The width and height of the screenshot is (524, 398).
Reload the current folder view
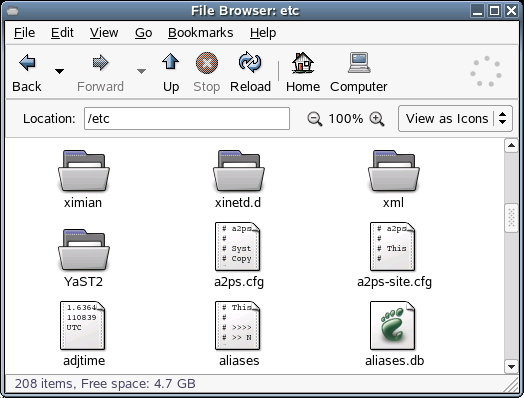click(250, 62)
